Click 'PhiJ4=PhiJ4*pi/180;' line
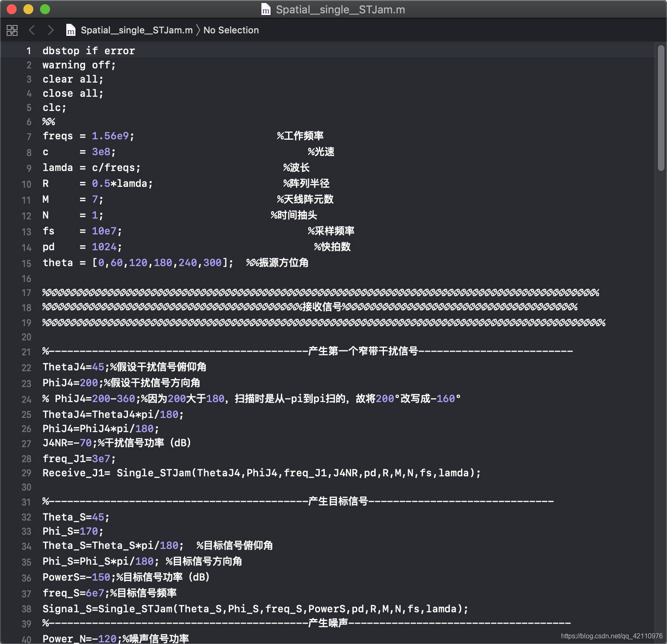 point(101,429)
